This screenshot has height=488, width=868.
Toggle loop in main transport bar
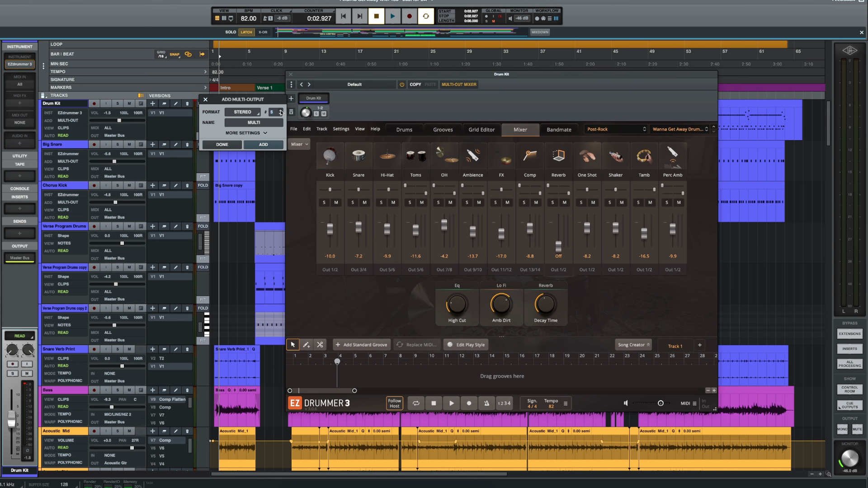pos(425,16)
